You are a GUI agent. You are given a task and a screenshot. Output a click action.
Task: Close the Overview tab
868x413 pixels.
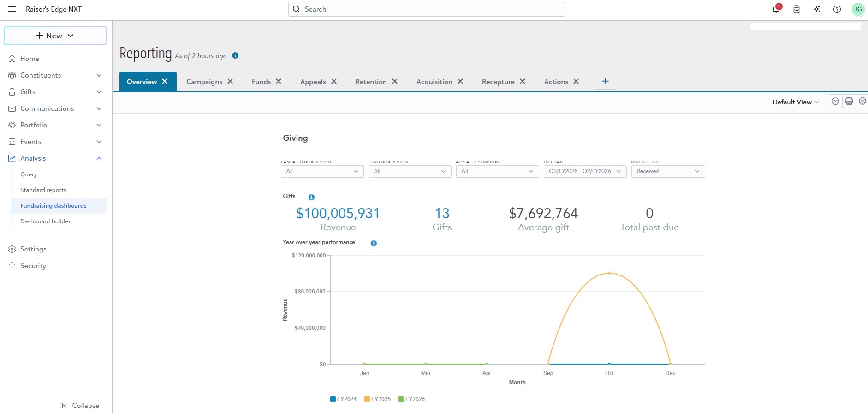[x=165, y=81]
